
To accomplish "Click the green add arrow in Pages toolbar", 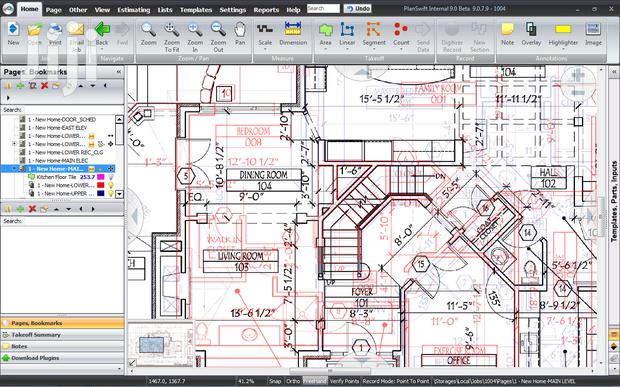I will pos(20,85).
